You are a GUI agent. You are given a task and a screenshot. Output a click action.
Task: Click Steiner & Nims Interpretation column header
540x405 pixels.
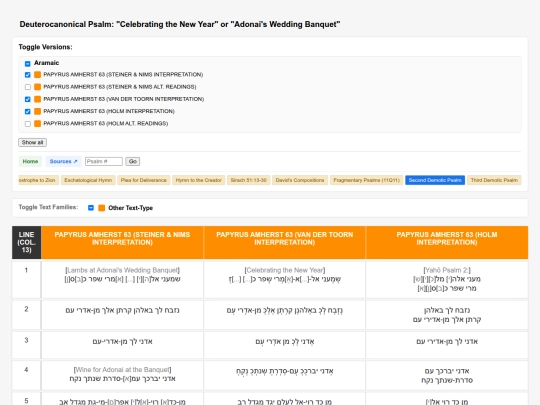[122, 242]
